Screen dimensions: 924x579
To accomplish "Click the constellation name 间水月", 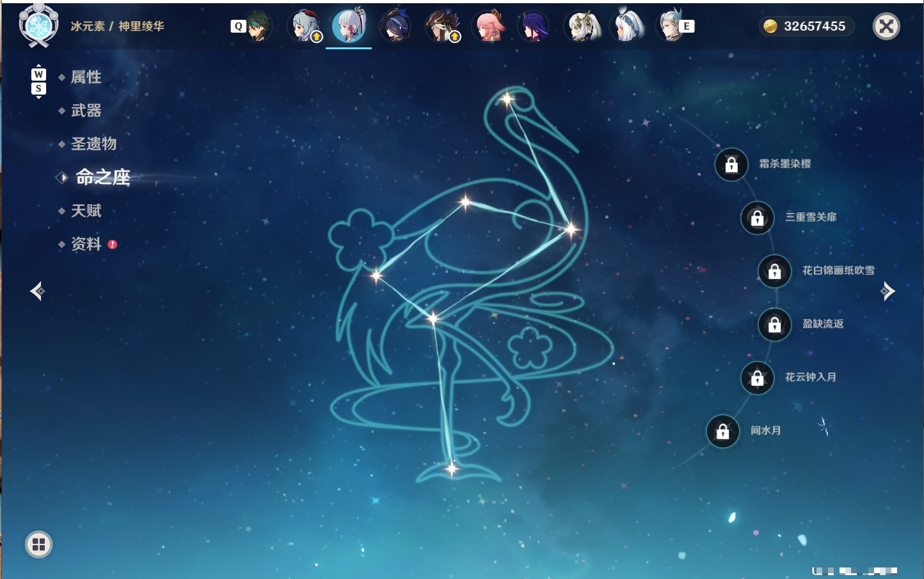I will point(766,430).
